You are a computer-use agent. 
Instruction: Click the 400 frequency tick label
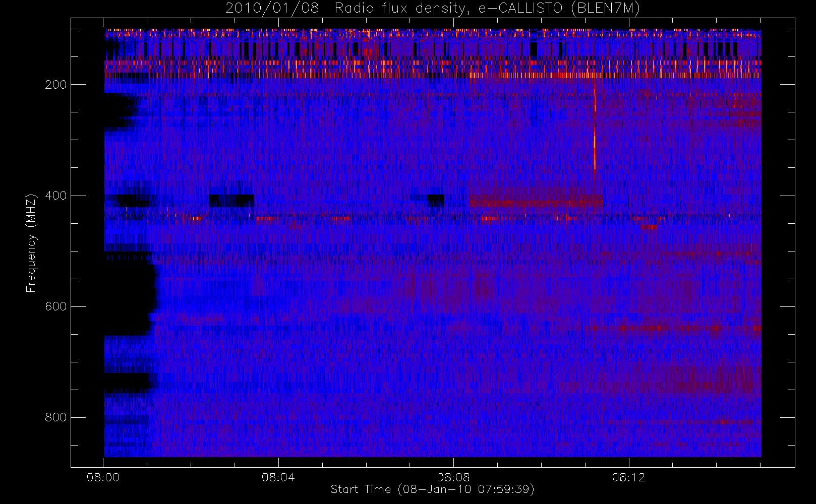tap(55, 196)
